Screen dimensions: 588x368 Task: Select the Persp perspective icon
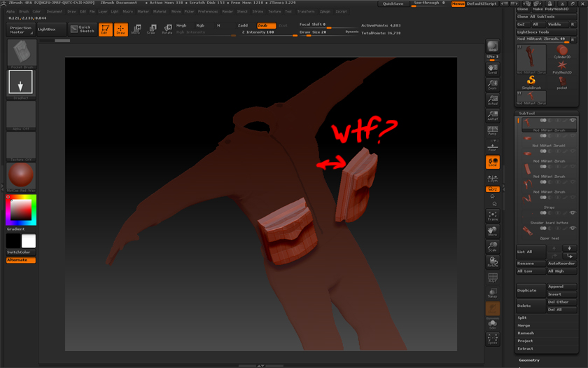click(493, 131)
